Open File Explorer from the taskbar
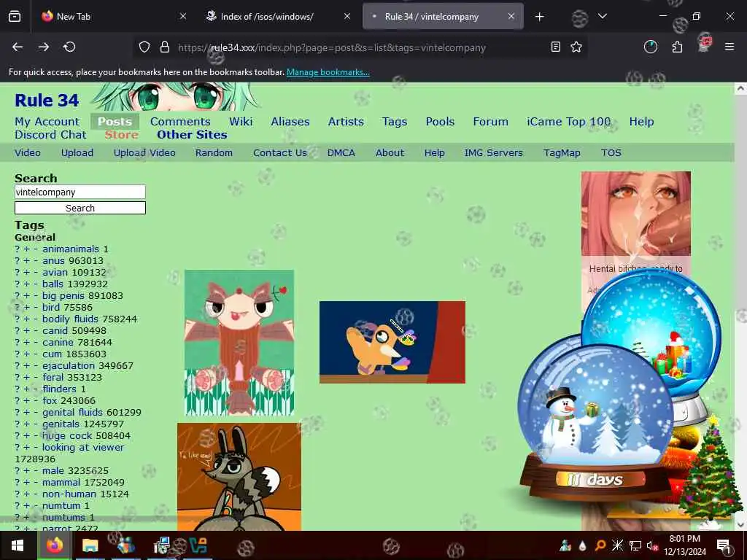The height and width of the screenshot is (560, 747). [x=90, y=545]
